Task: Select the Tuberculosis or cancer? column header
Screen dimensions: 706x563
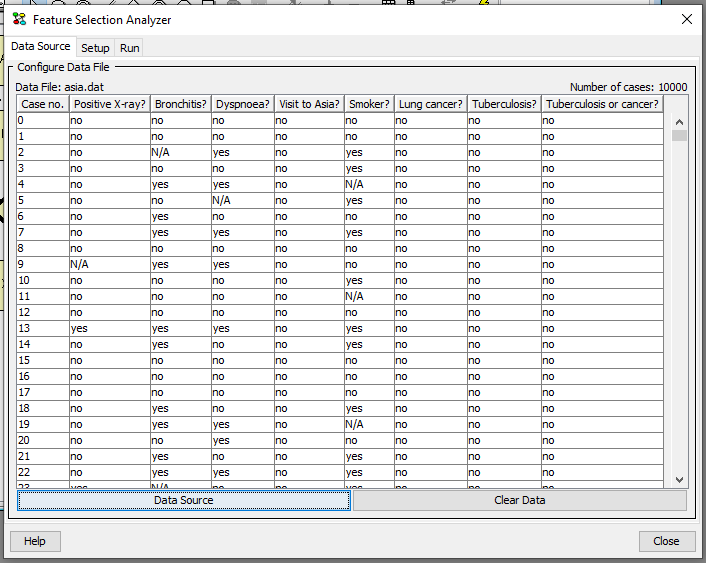Action: [x=602, y=104]
